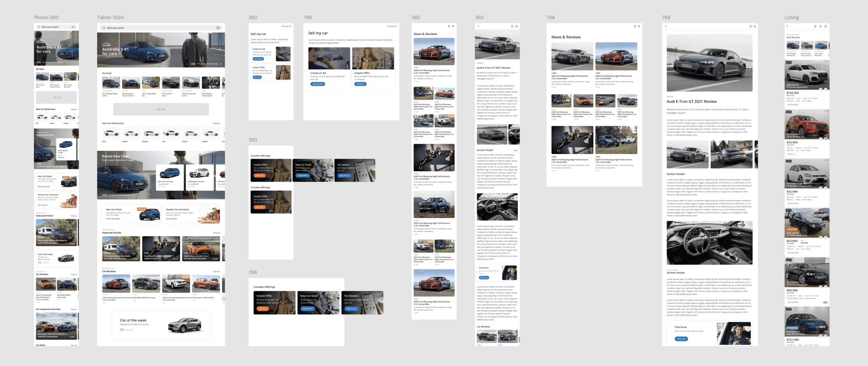Click Mazda logo in Tablet Car of the week
This screenshot has width=868, height=366.
[122, 330]
